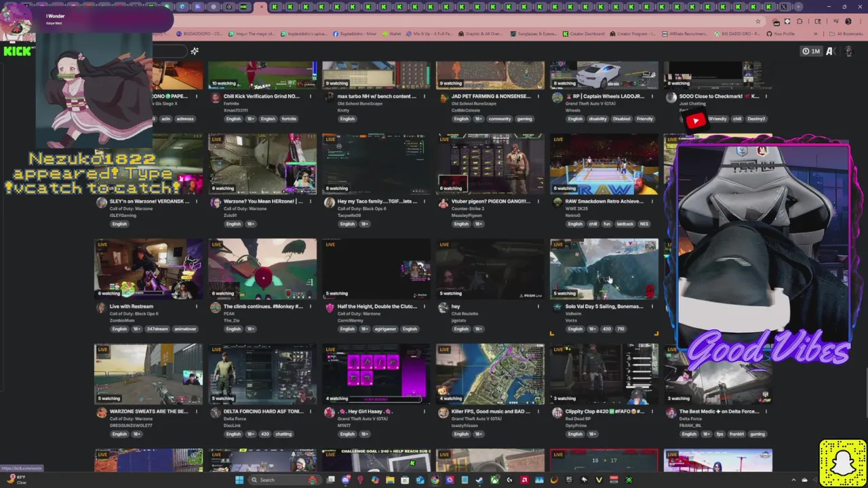Select the 'franklin' tag

736,434
